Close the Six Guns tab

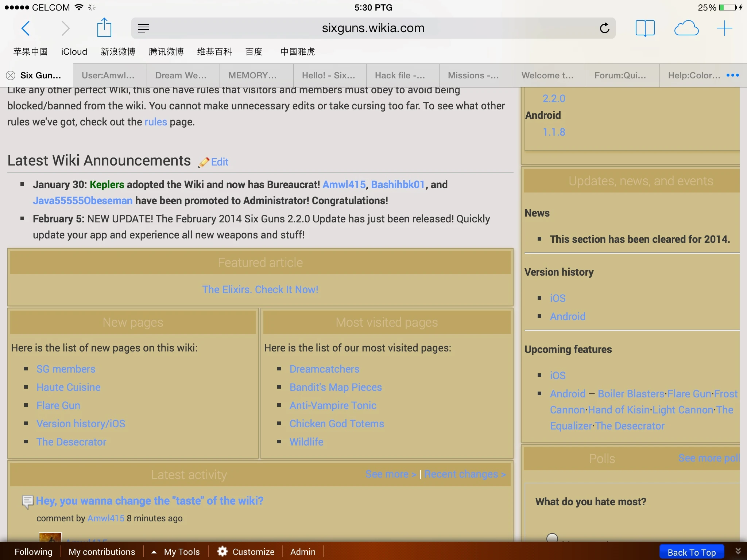click(11, 75)
